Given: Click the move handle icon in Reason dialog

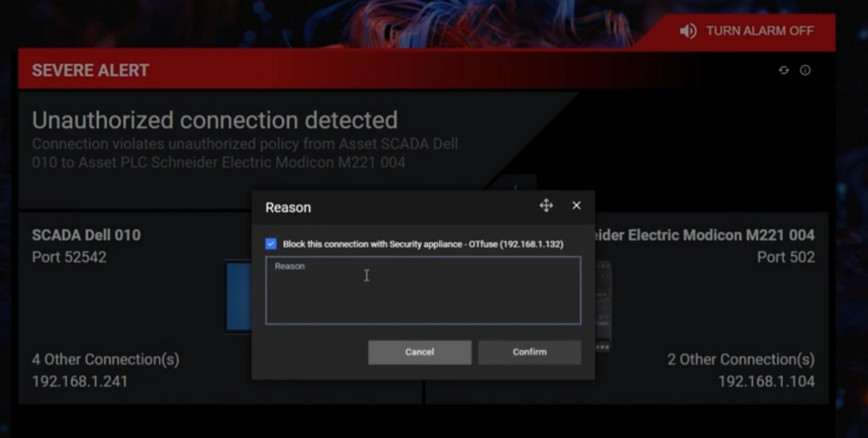Looking at the screenshot, I should [546, 206].
